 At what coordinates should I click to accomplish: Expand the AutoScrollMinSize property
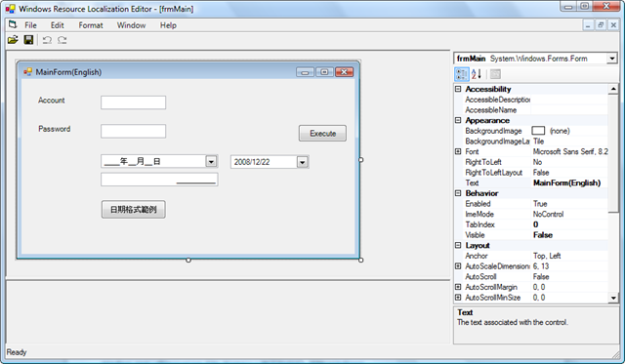click(x=458, y=297)
